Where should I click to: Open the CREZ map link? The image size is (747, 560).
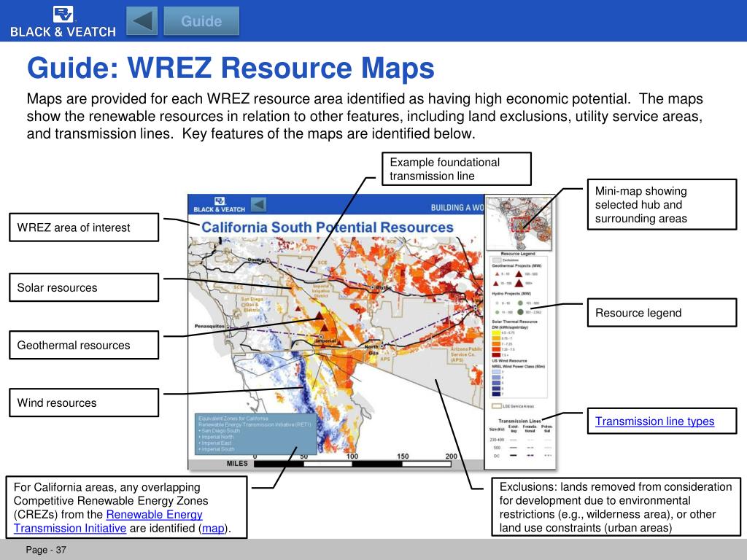pyautogui.click(x=213, y=529)
